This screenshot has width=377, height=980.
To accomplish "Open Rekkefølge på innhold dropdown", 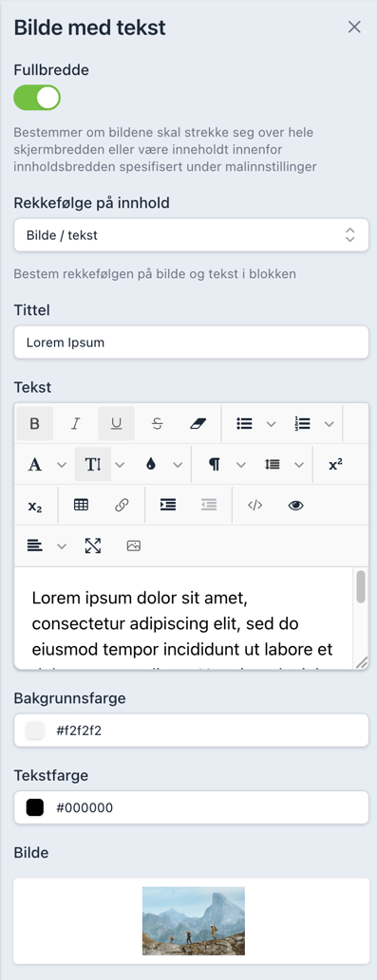I will (191, 235).
